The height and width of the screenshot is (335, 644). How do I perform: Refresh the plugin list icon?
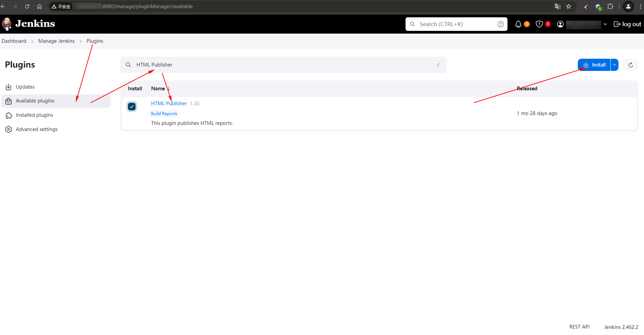631,65
